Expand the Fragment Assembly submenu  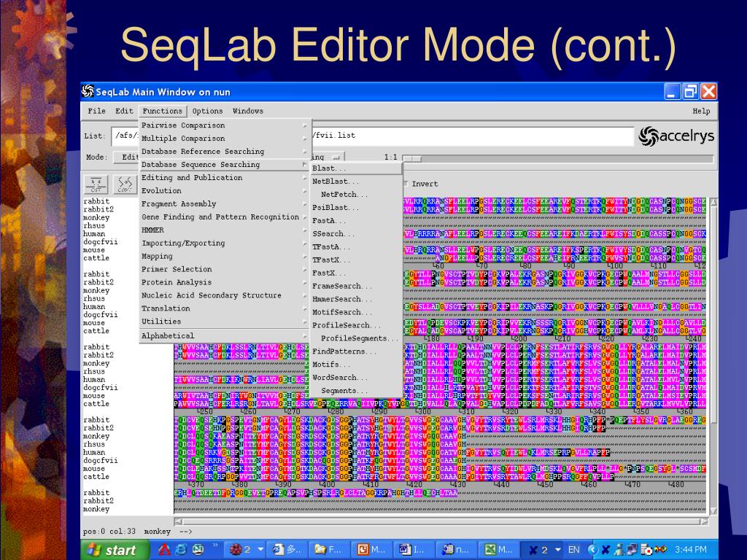tap(225, 204)
